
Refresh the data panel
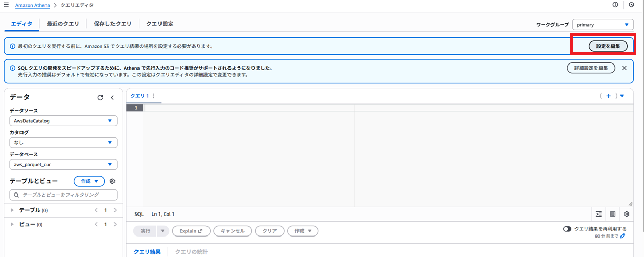tap(100, 97)
